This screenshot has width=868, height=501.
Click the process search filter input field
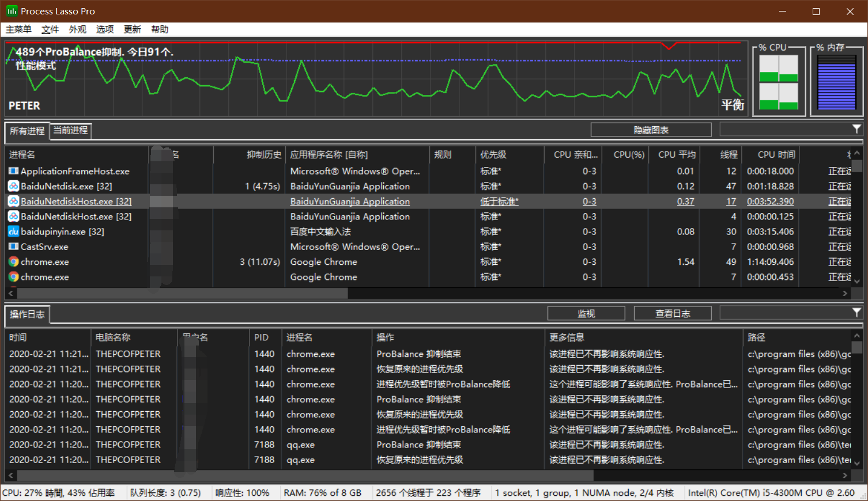click(785, 130)
